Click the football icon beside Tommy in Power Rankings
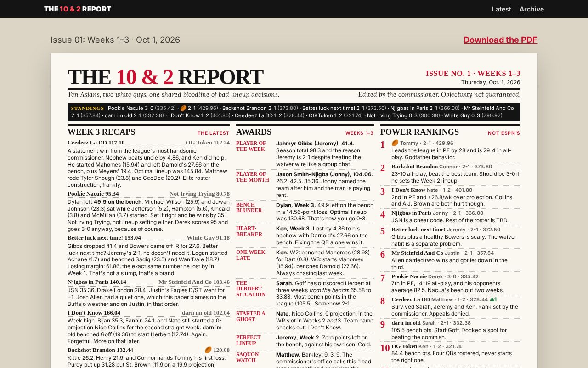The height and width of the screenshot is (368, 588). [x=395, y=143]
